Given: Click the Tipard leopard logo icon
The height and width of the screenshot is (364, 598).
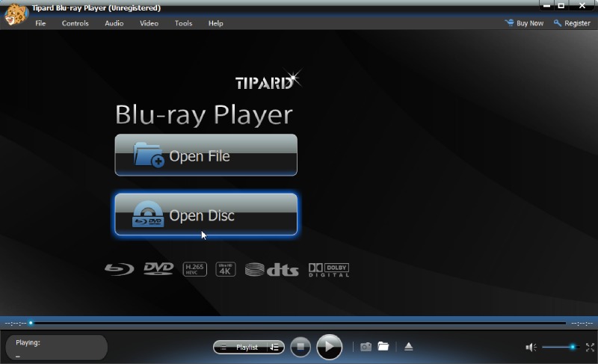Looking at the screenshot, I should click(16, 14).
